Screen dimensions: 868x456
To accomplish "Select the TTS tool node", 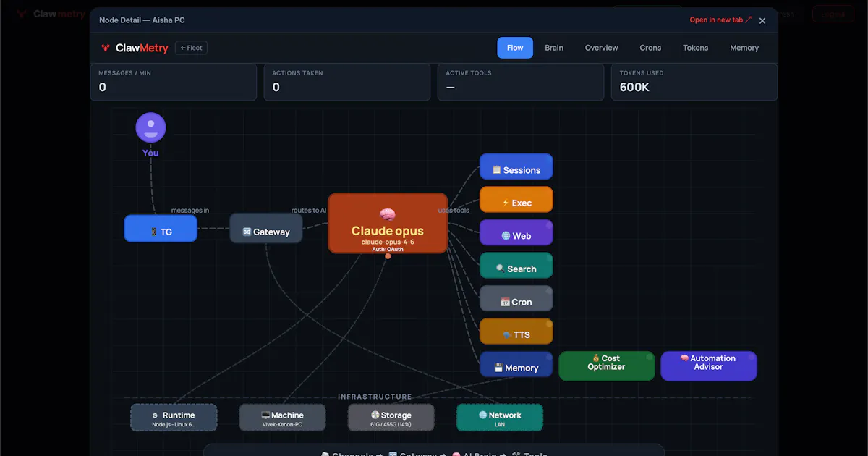I will tap(516, 332).
